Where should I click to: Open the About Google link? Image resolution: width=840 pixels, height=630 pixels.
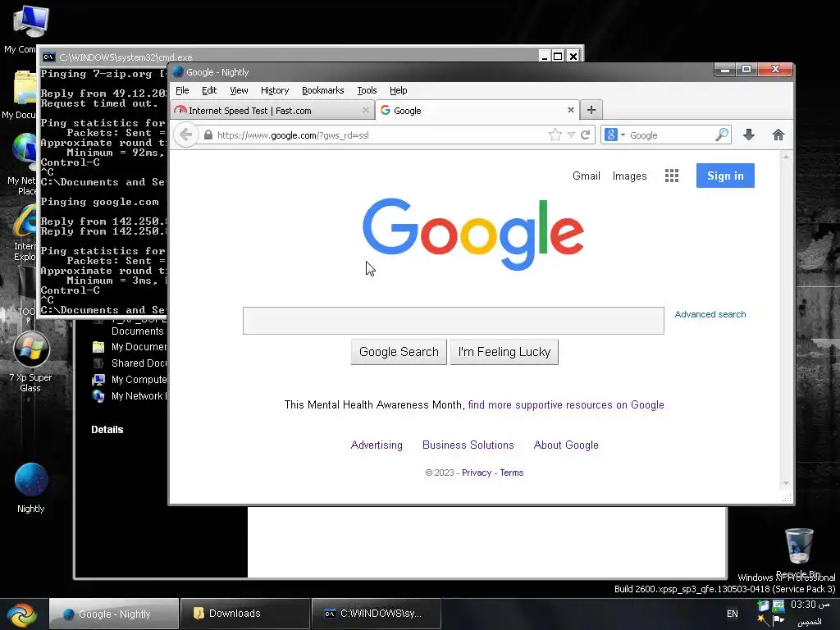(x=566, y=445)
